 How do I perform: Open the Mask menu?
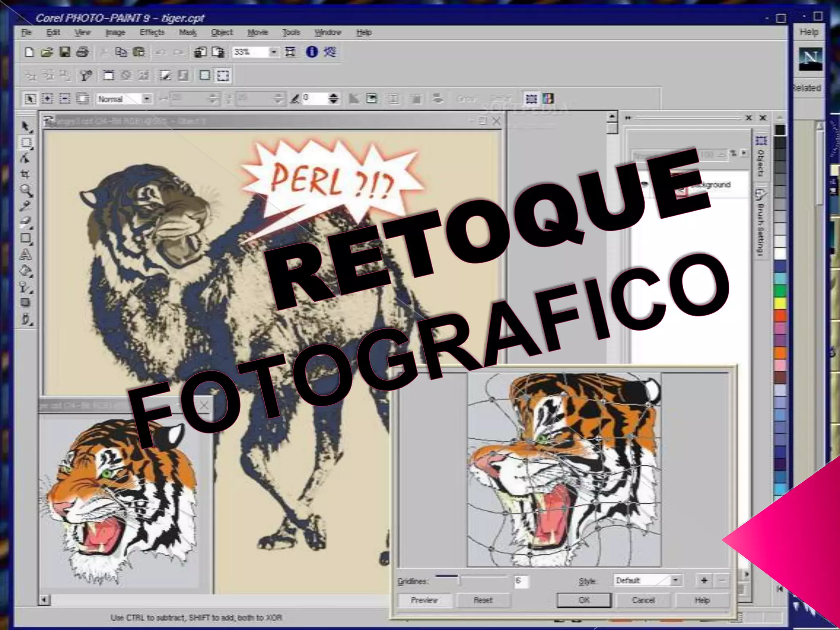pos(188,32)
